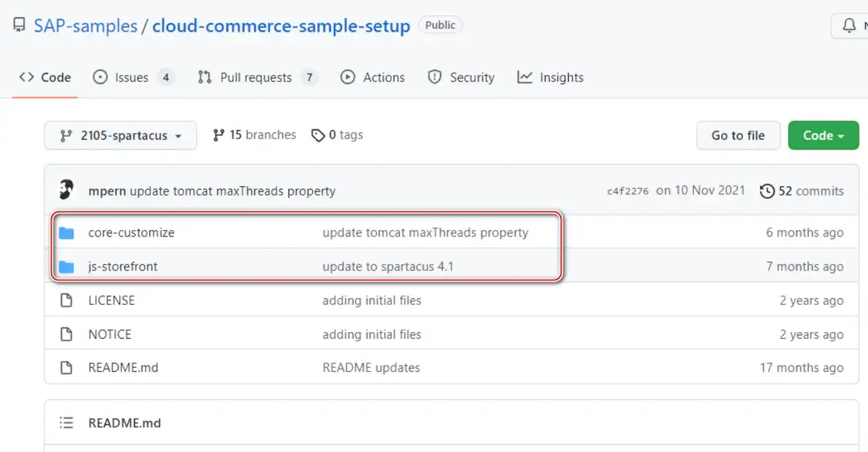Image resolution: width=868 pixels, height=452 pixels.
Task: Open the js-storefront folder
Action: coord(122,266)
